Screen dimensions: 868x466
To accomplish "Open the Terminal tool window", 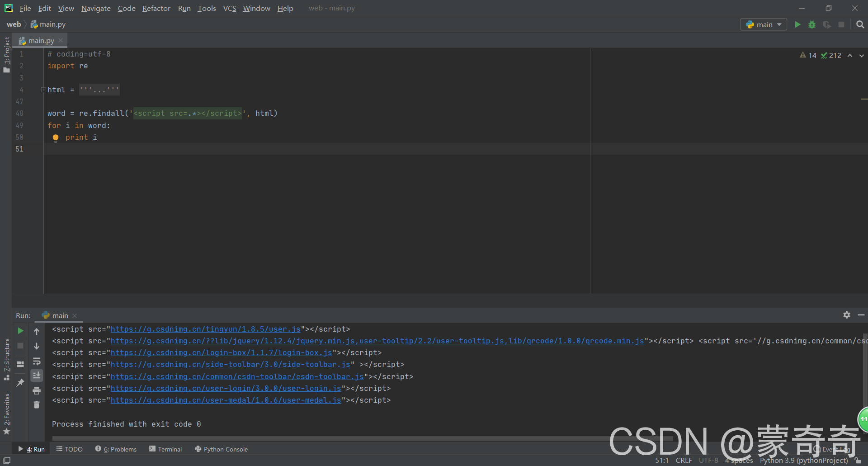I will tap(165, 449).
